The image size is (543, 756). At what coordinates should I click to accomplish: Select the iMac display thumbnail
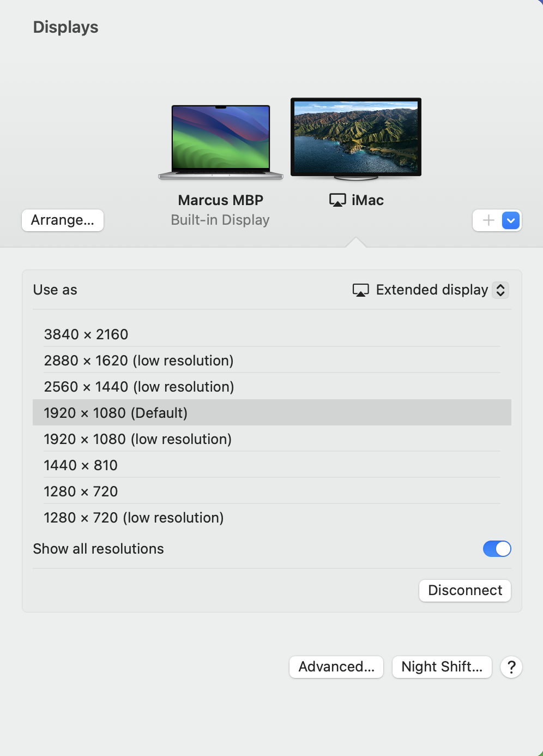click(x=356, y=137)
